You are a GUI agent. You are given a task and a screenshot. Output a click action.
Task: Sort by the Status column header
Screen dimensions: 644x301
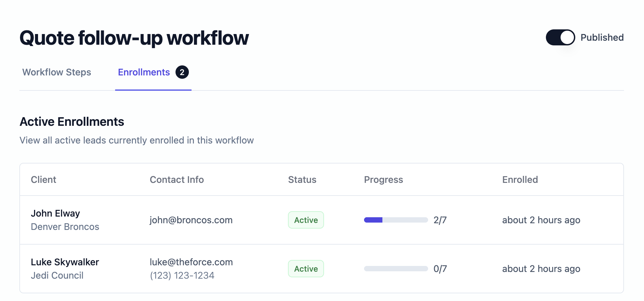(302, 180)
